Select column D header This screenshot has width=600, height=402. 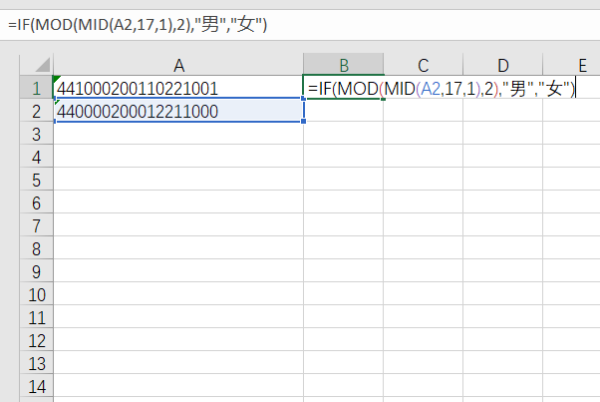[503, 65]
